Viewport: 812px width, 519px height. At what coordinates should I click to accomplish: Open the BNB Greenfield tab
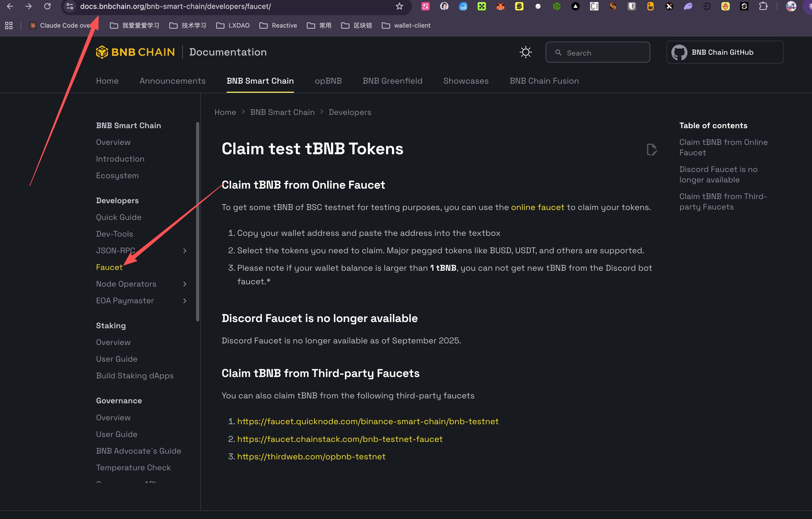[x=392, y=81]
